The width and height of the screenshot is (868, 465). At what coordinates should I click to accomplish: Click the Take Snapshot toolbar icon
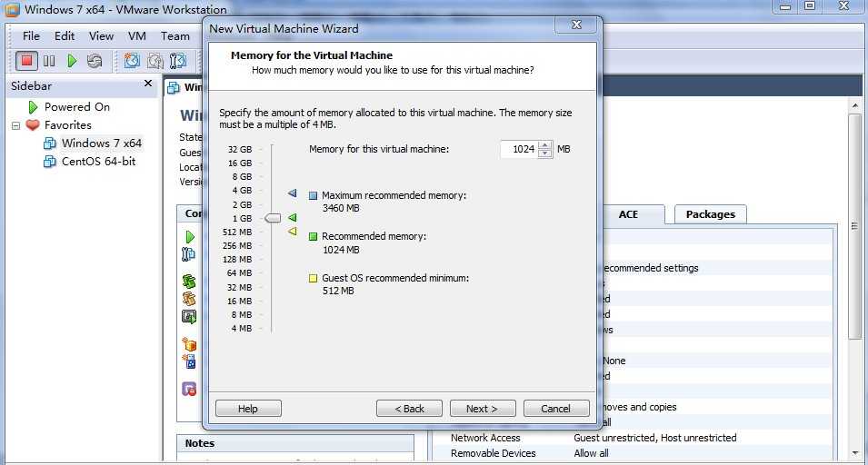(132, 60)
